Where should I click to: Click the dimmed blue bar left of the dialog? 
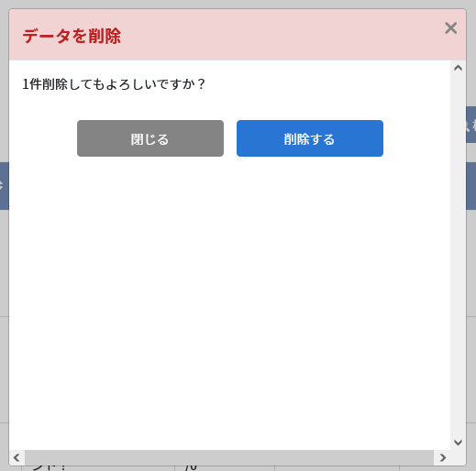(4, 186)
